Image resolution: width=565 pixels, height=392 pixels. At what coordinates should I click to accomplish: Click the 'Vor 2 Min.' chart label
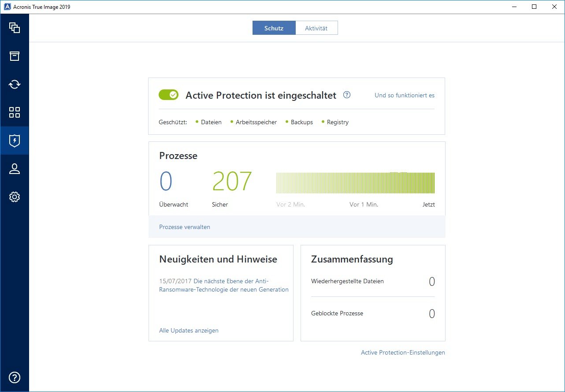[x=290, y=204]
